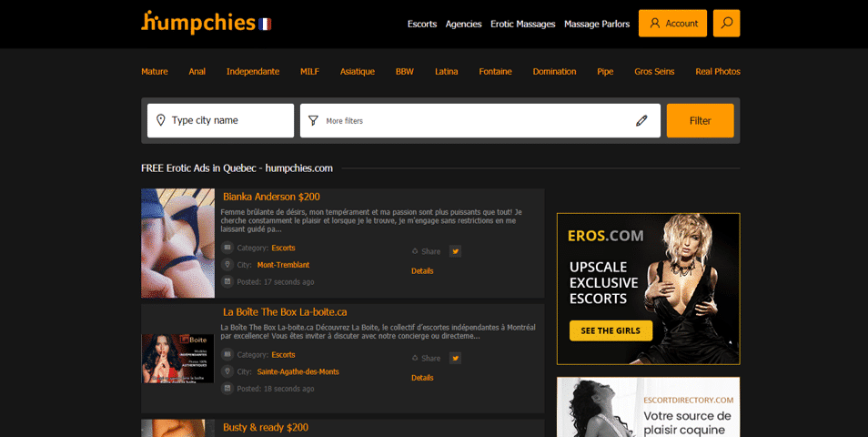Screen dimensions: 868x437
Task: Focus the Type city name field
Action: pyautogui.click(x=220, y=120)
